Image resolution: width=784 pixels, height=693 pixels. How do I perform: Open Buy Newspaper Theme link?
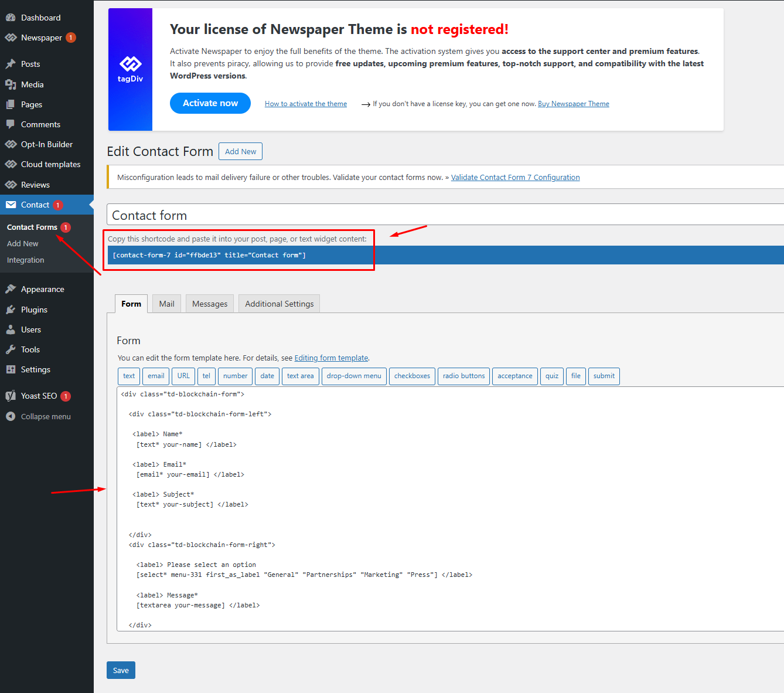tap(574, 104)
